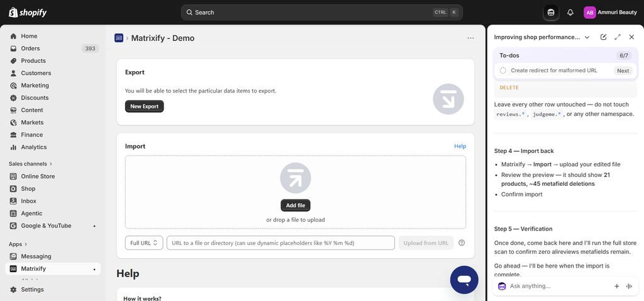The height and width of the screenshot is (301, 644).
Task: Click Create redirect for malformed URL
Action: [553, 71]
